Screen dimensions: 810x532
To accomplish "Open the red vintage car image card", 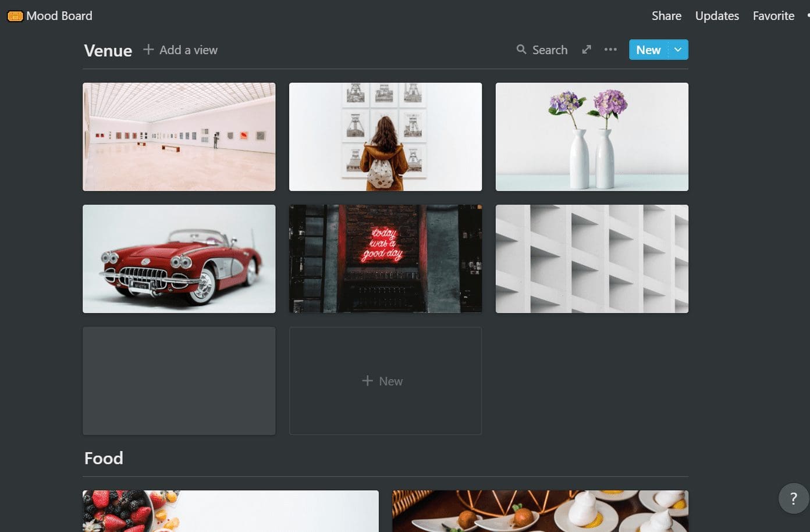I will pyautogui.click(x=179, y=258).
